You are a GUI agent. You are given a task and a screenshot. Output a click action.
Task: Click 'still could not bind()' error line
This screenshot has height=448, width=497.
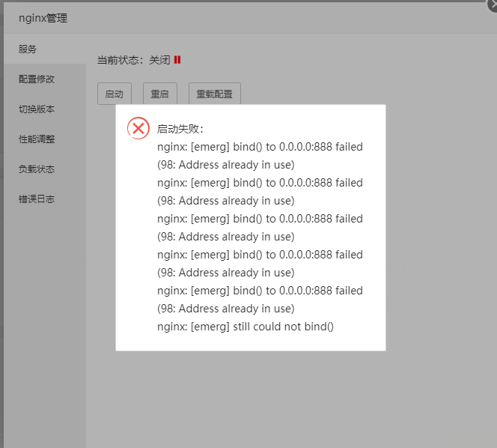coord(246,327)
